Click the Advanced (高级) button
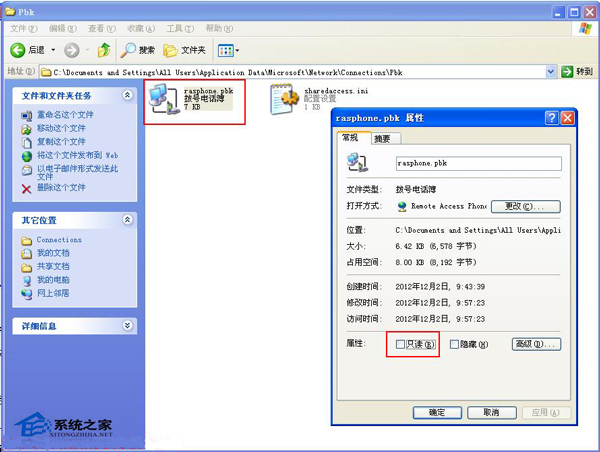This screenshot has width=600, height=452. (536, 344)
